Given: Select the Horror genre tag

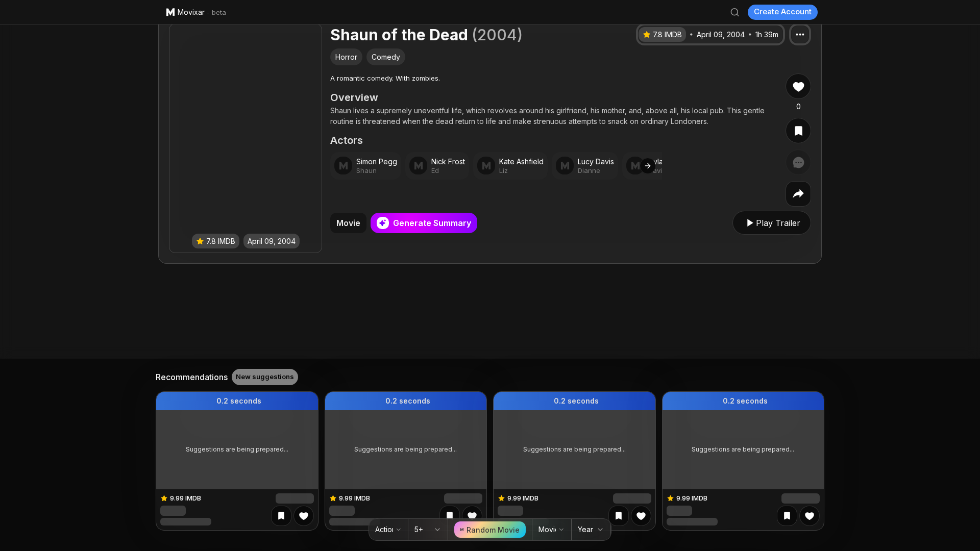Looking at the screenshot, I should 346,57.
